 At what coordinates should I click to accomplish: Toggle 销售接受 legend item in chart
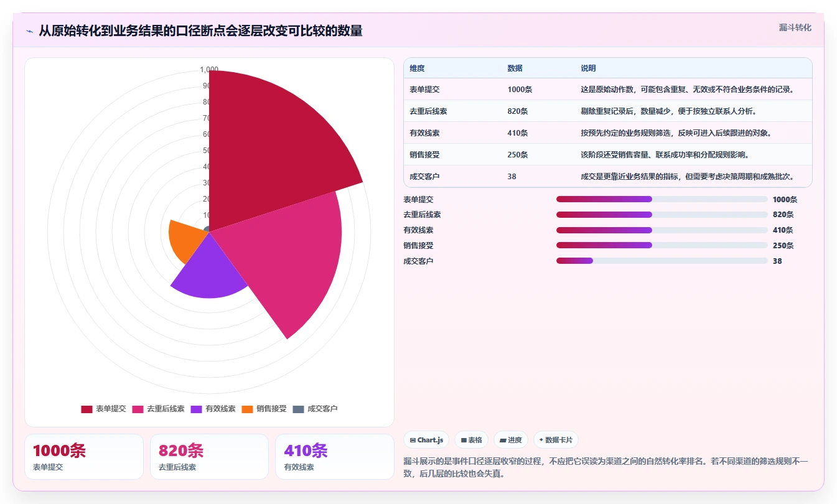coord(264,409)
